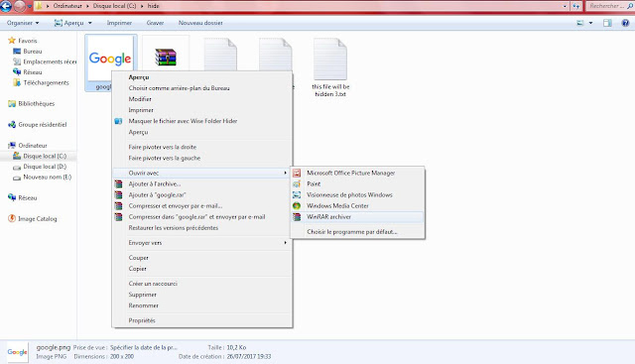The image size is (635, 364).
Task: Open Téléchargements in the sidebar
Action: point(47,83)
